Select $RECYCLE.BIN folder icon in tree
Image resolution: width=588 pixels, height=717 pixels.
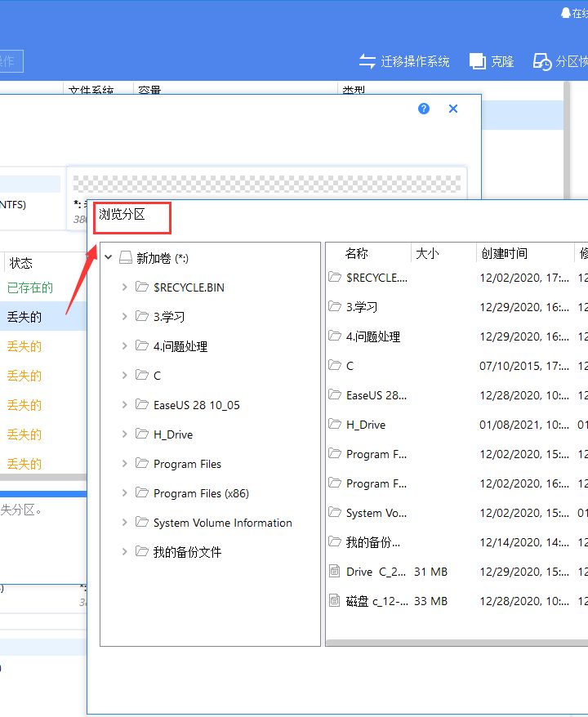coord(142,287)
